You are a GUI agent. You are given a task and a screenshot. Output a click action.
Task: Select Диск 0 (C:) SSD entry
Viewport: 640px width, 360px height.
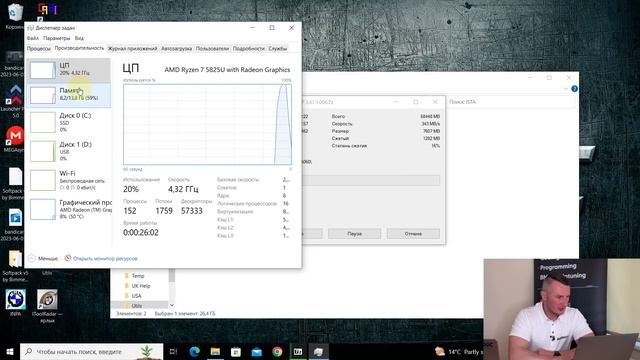68,123
